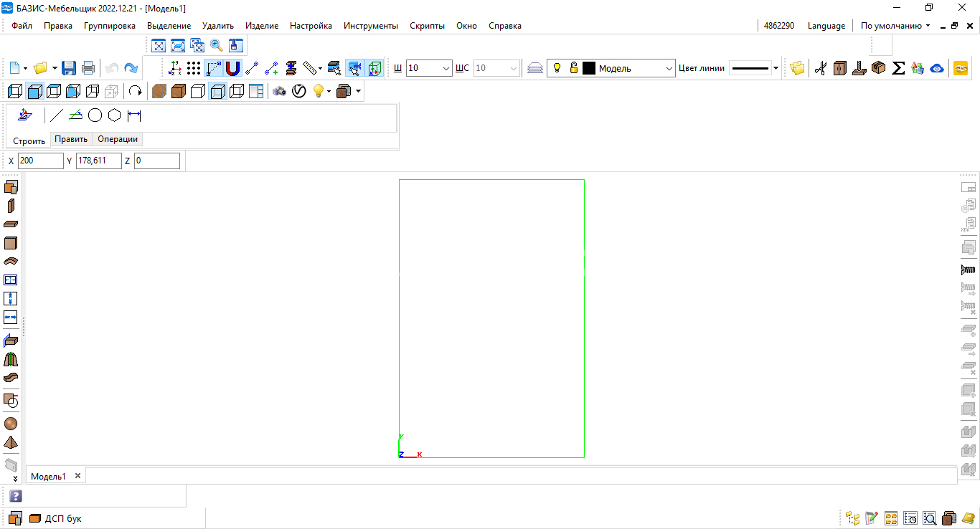Expand the Ш width value dropdown
980x529 pixels.
(x=446, y=69)
